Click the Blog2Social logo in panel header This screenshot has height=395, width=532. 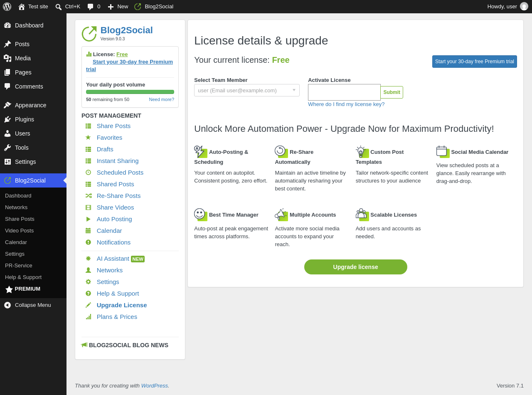pyautogui.click(x=89, y=34)
